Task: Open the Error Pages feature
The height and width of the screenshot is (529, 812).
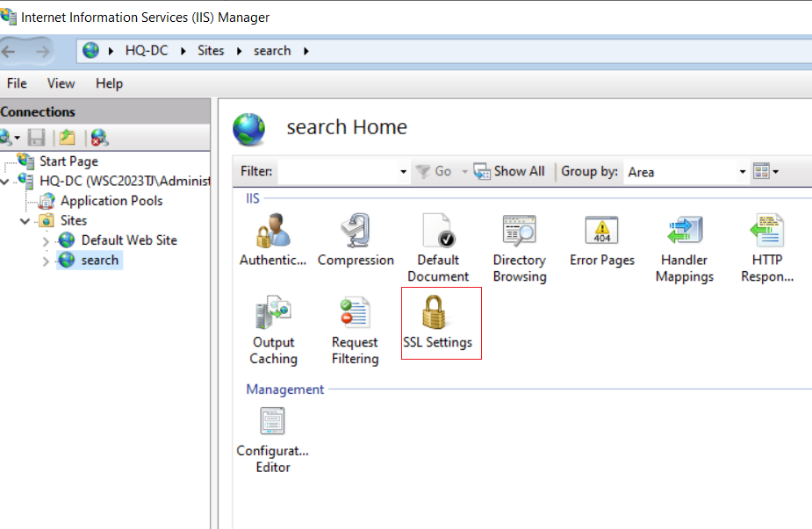Action: 601,239
